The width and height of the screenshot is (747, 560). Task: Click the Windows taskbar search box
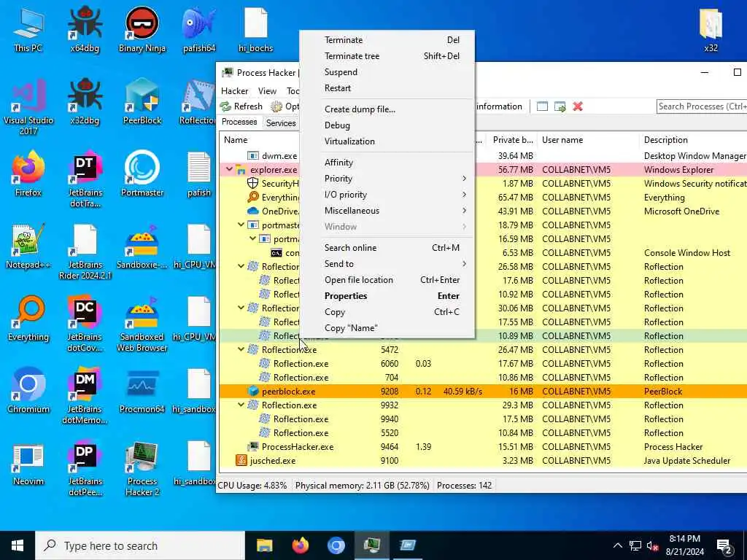pos(140,545)
